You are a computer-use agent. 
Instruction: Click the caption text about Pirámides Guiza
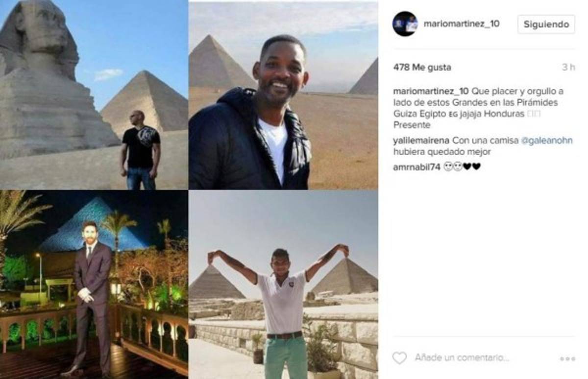coord(484,108)
